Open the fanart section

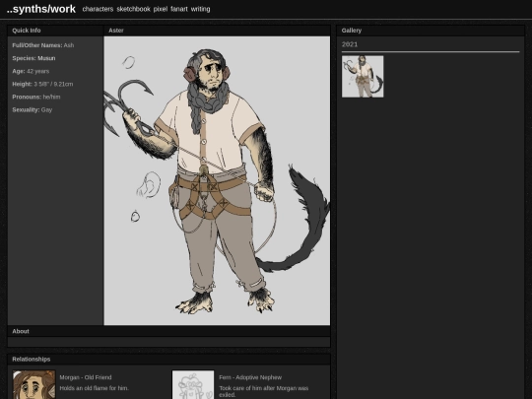(178, 9)
